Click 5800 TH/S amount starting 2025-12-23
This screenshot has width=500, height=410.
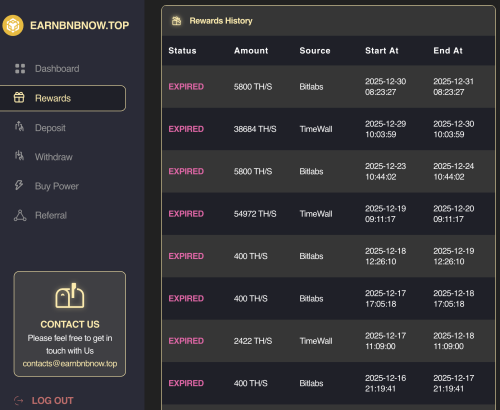(x=253, y=171)
